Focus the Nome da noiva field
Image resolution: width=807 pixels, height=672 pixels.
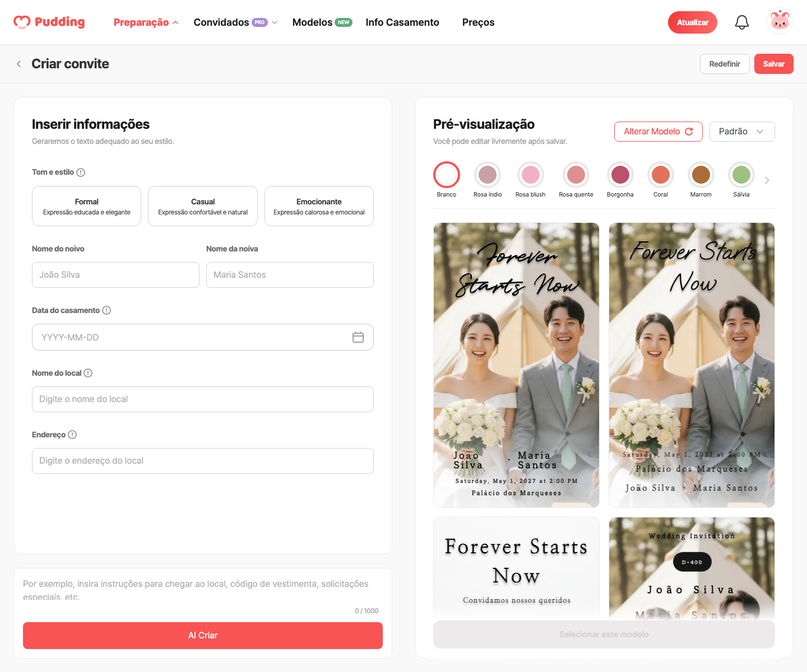click(290, 275)
